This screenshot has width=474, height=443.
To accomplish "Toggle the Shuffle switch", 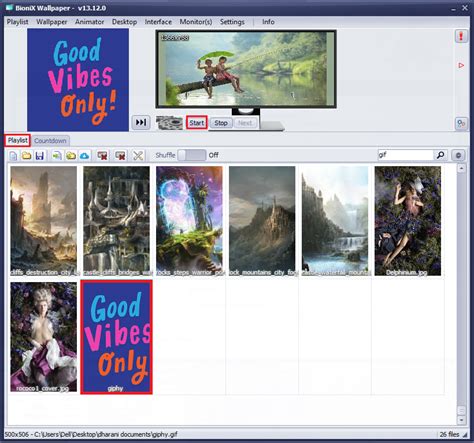I will click(192, 155).
